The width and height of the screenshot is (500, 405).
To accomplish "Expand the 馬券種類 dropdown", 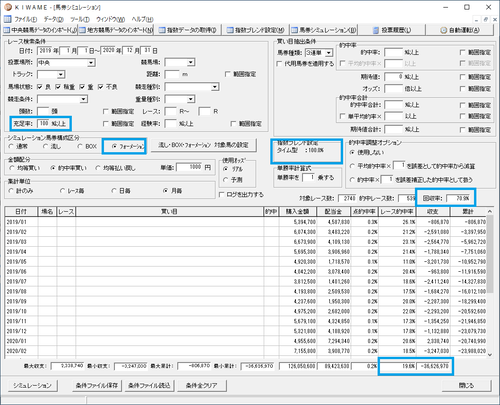I will (x=329, y=53).
